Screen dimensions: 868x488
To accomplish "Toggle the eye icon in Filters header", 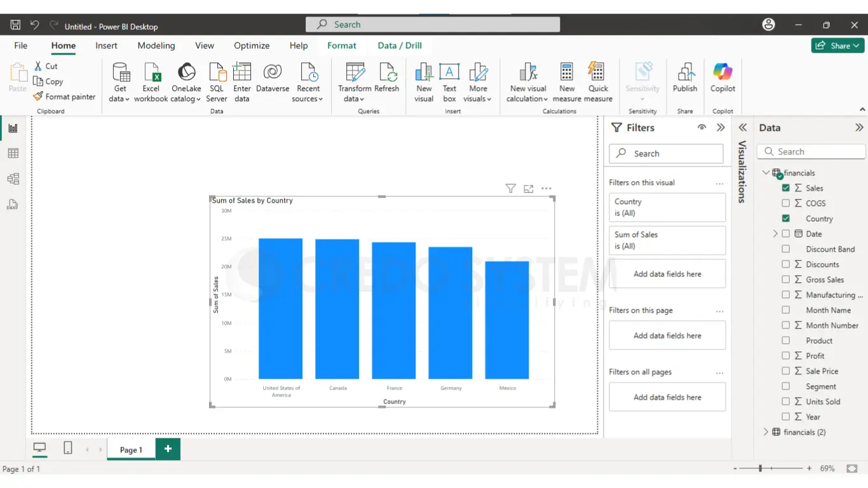I will (x=702, y=128).
